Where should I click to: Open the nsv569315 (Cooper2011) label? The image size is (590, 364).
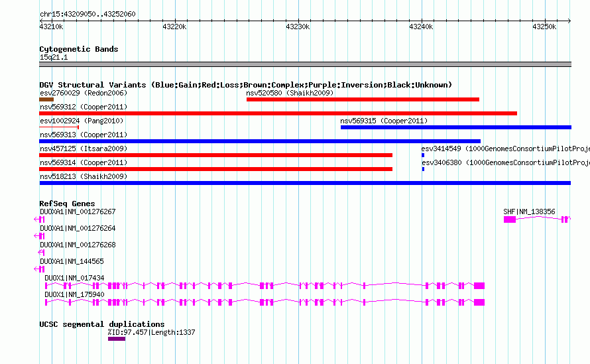(x=384, y=121)
